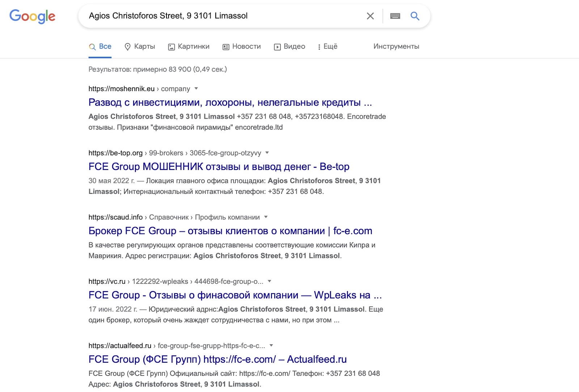Expand the Ещё menu

point(327,47)
